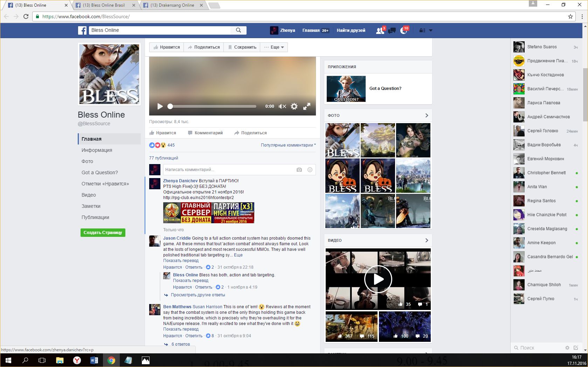Start new message icon in chat sidebar

[x=576, y=348]
